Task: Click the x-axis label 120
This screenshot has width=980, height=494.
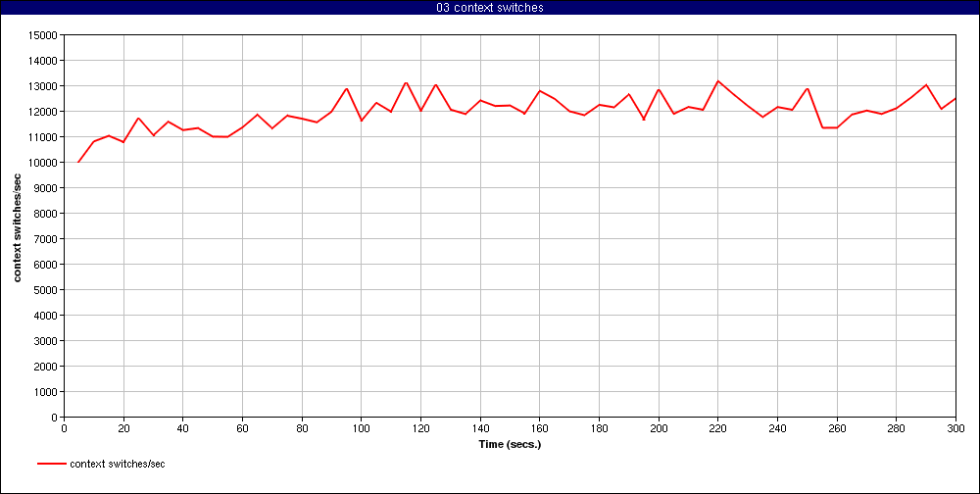Action: pyautogui.click(x=420, y=429)
